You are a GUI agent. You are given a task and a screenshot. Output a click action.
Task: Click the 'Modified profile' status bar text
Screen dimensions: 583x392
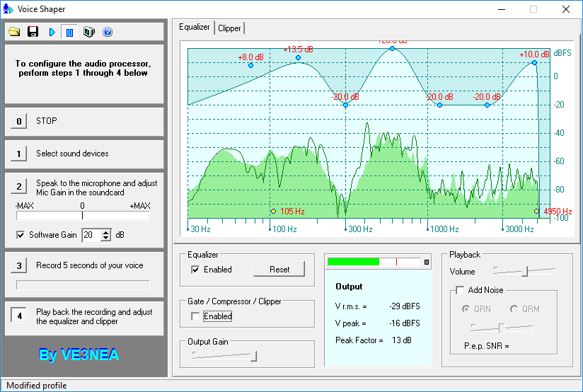tap(37, 386)
